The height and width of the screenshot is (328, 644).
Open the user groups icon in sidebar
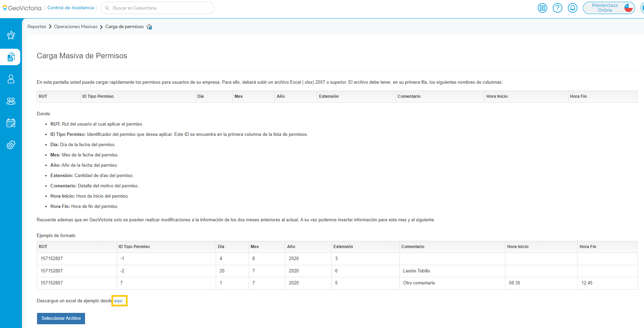pos(11,101)
